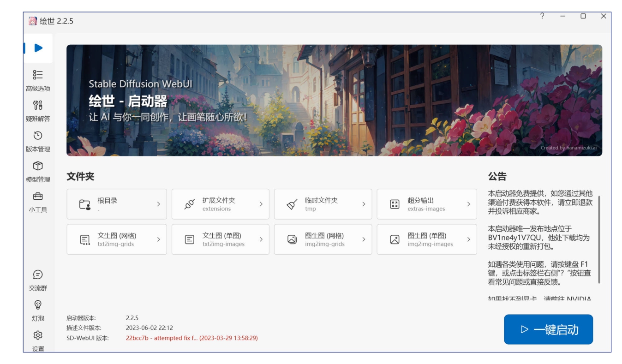The width and height of the screenshot is (622, 364).
Task: Click red SD-WebUI version 22bcc7b text
Action: [191, 338]
